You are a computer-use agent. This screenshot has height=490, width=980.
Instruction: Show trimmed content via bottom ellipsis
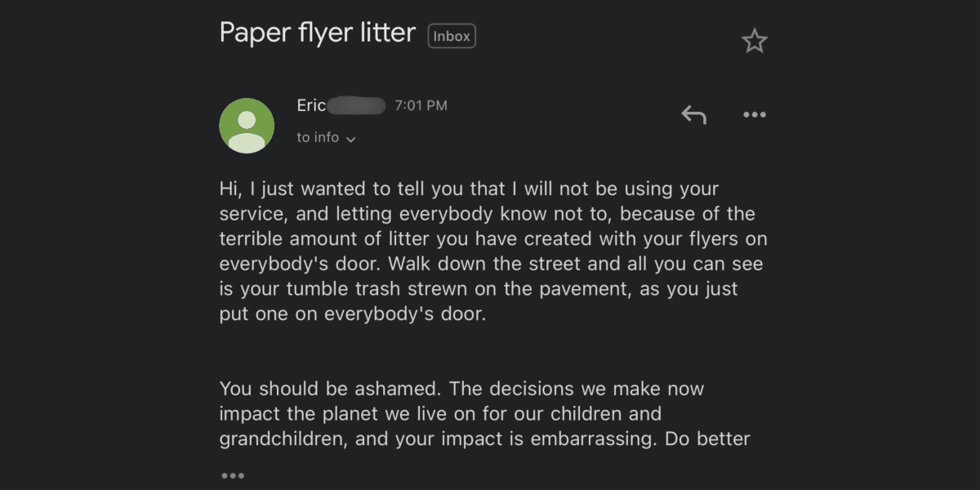pyautogui.click(x=232, y=475)
